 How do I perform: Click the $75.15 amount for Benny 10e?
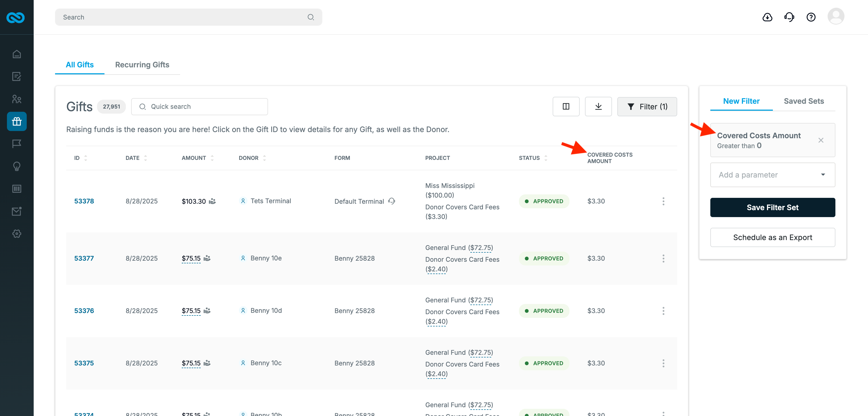191,259
